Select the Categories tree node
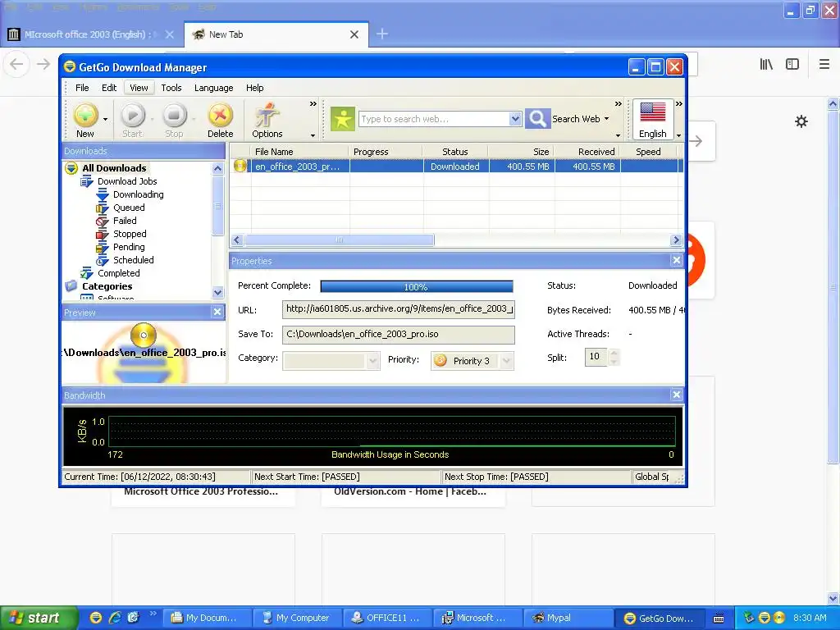 tap(107, 286)
